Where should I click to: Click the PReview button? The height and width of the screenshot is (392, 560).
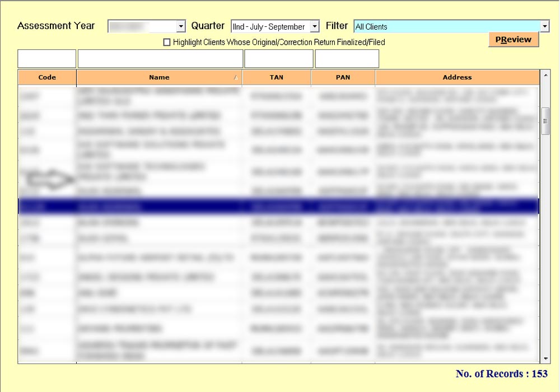513,40
